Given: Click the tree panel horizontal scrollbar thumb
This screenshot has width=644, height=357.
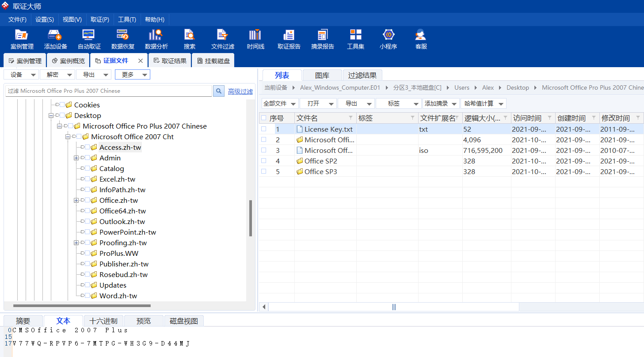Looking at the screenshot, I should coord(82,306).
